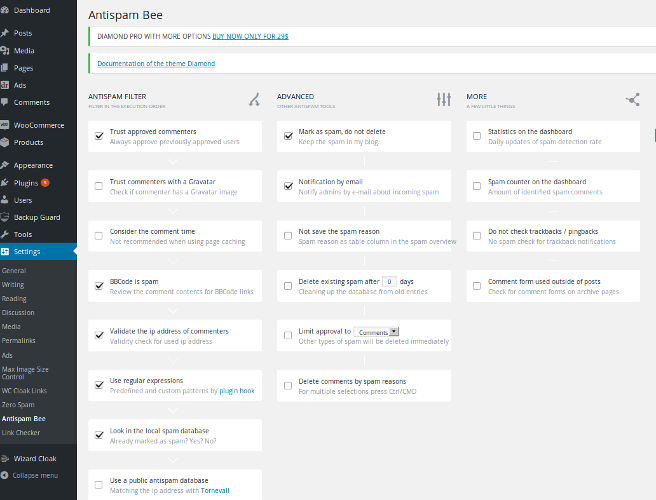This screenshot has width=656, height=500.
Task: Open the General settings submenu item
Action: click(14, 271)
